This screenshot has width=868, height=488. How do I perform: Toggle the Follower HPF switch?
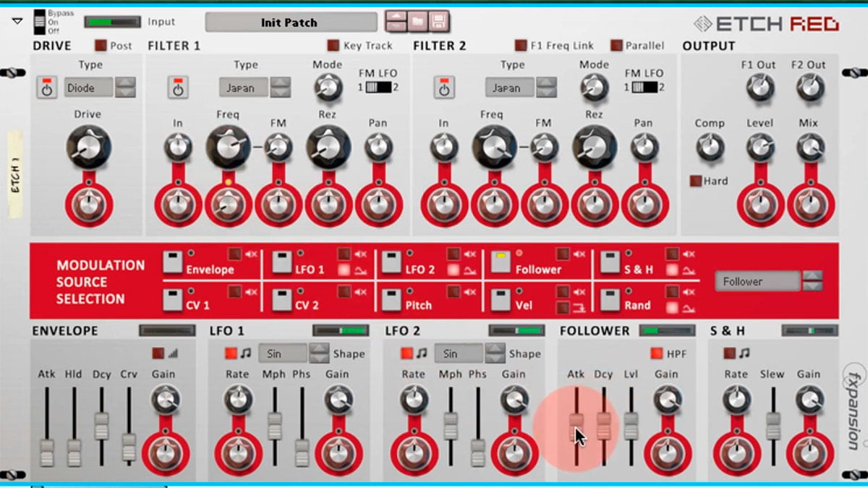click(656, 354)
